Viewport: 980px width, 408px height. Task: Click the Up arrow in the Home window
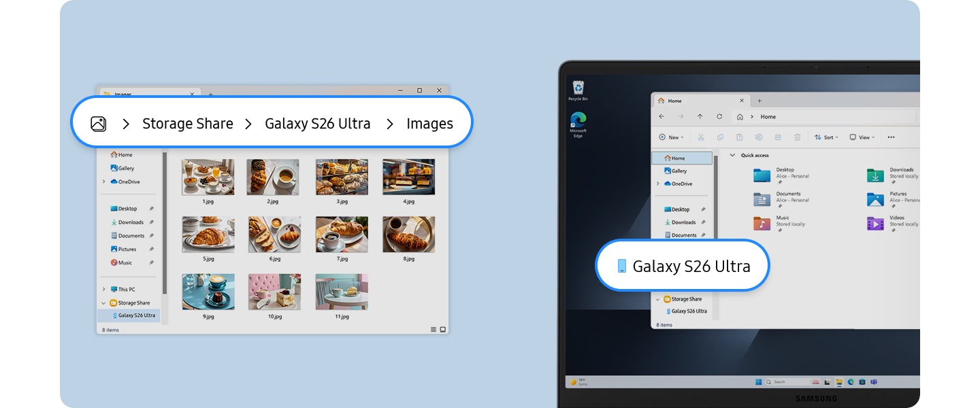click(x=700, y=117)
